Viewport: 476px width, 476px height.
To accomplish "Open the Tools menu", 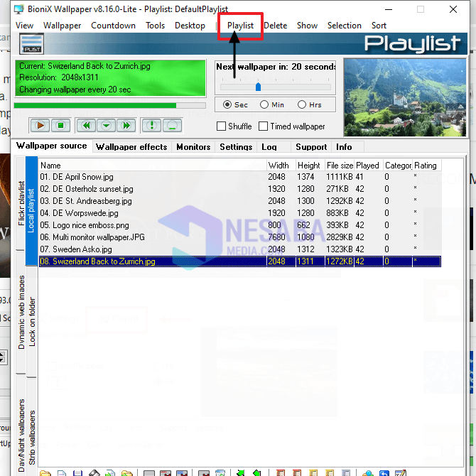I will (x=155, y=26).
